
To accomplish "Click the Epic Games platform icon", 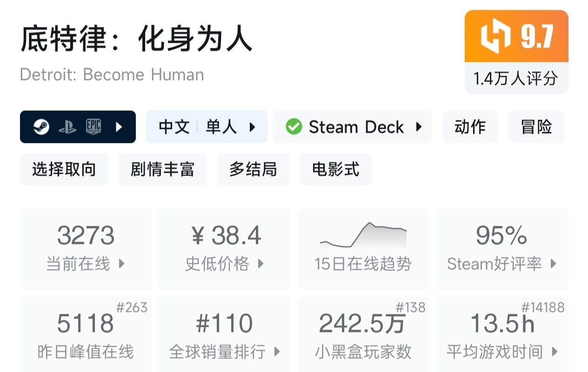I will pos(93,127).
